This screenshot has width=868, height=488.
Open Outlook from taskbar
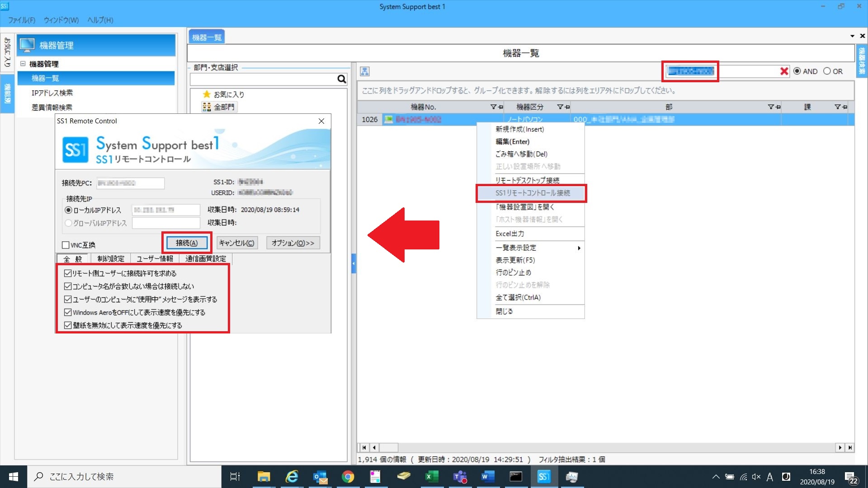click(320, 477)
